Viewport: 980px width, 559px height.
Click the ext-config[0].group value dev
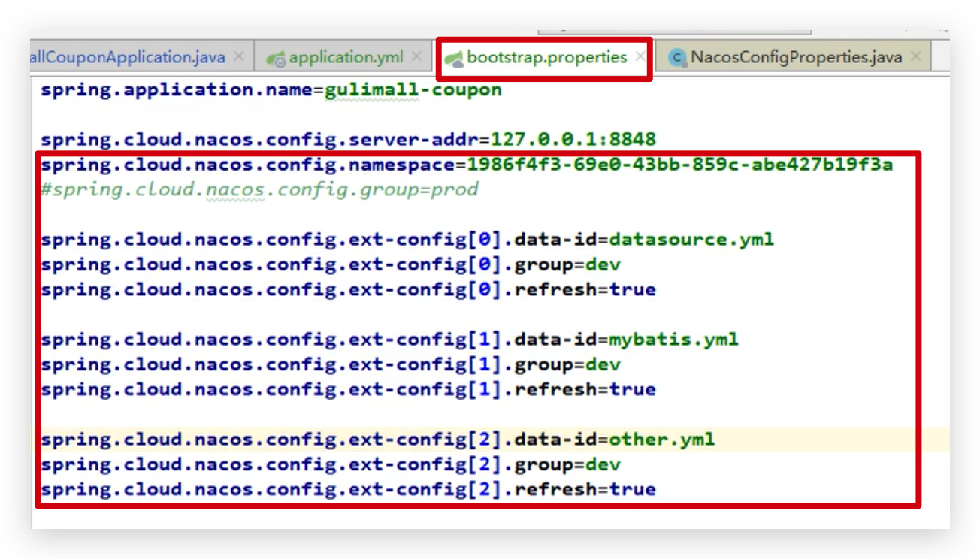[603, 264]
